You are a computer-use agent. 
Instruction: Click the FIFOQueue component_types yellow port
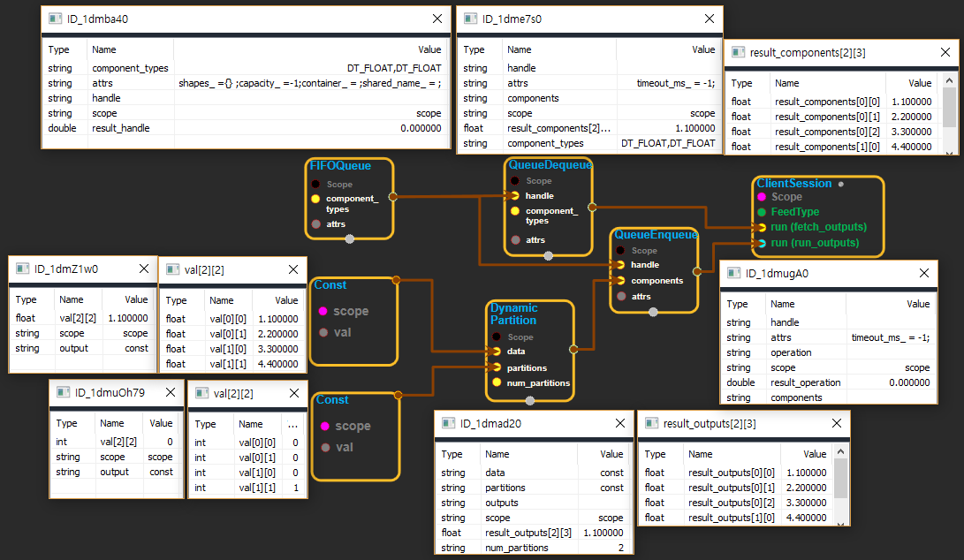[x=316, y=199]
